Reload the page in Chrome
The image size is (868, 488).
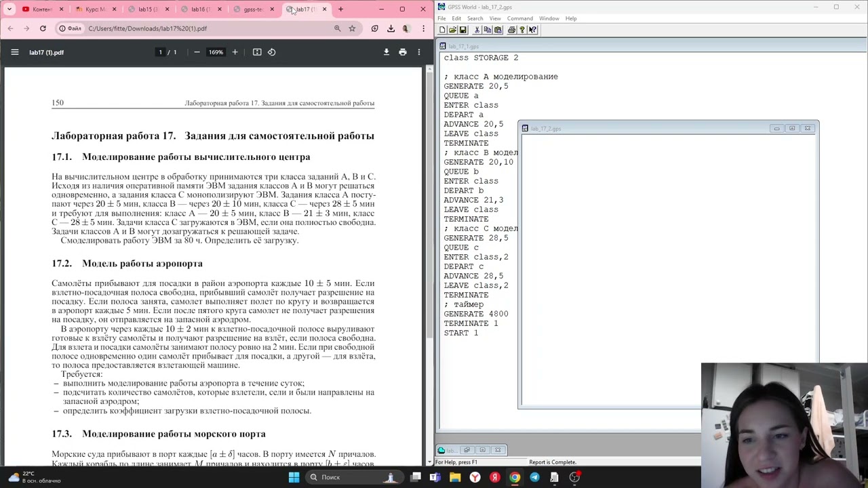pyautogui.click(x=43, y=28)
